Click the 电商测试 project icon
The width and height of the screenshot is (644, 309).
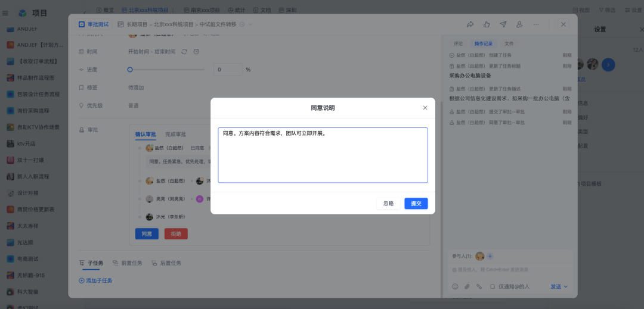[11, 259]
